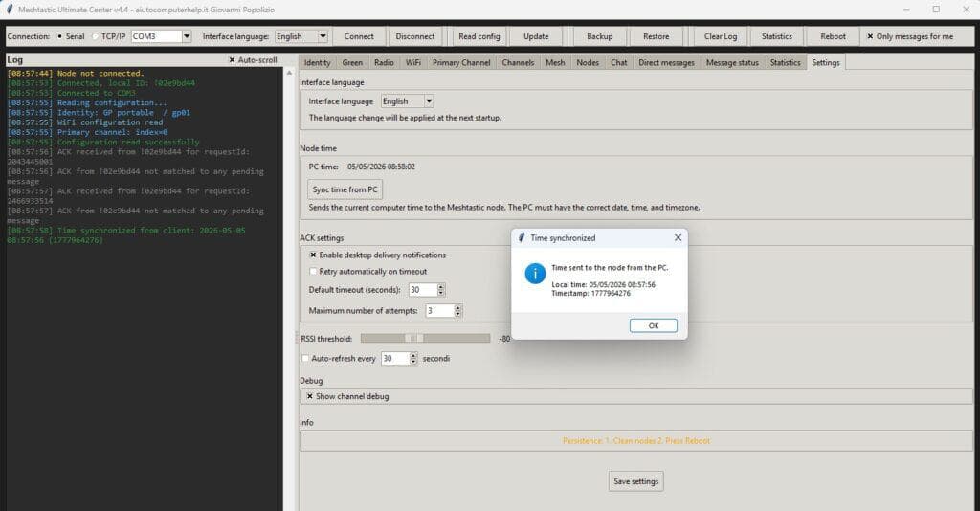
Task: Open the Mesh tab
Action: (555, 62)
